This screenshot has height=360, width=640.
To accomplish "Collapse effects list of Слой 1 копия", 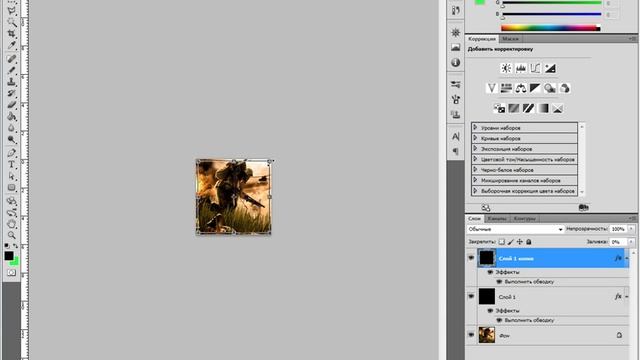I will tap(627, 258).
